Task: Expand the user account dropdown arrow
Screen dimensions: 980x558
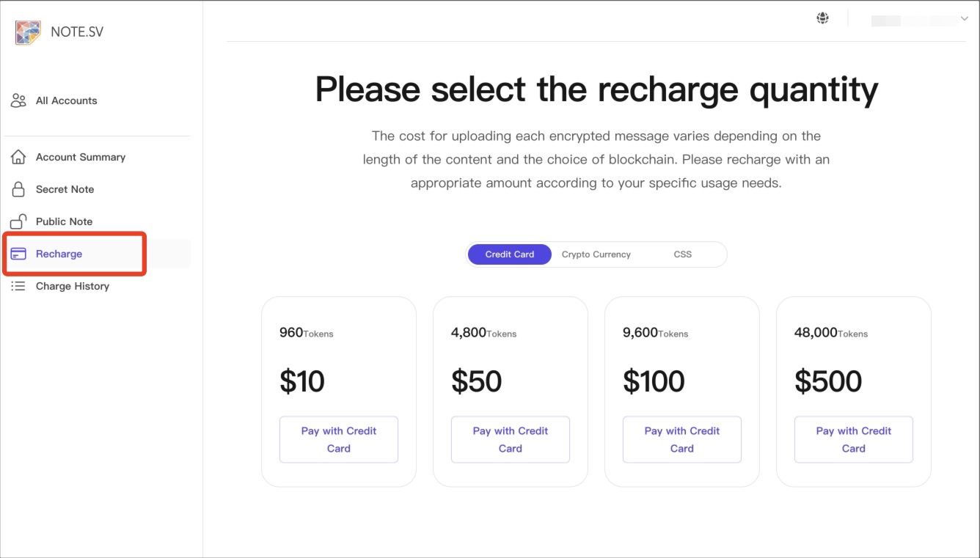Action: (x=964, y=19)
